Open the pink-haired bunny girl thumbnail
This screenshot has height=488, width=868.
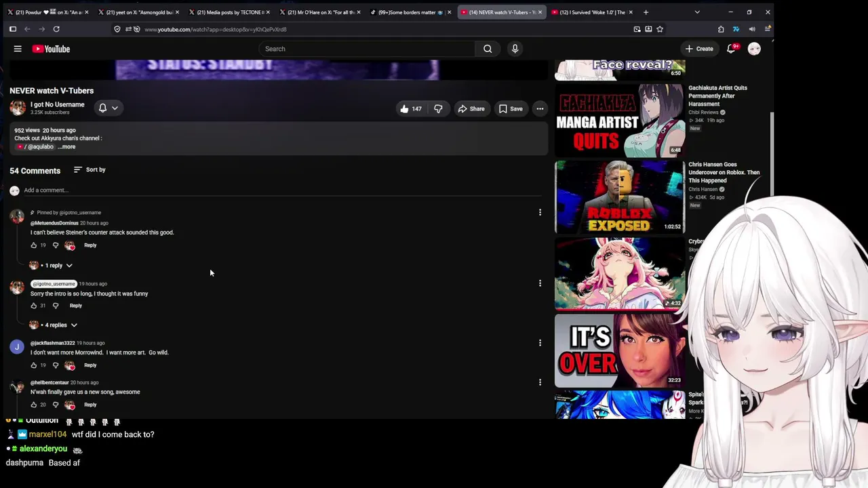pos(620,273)
